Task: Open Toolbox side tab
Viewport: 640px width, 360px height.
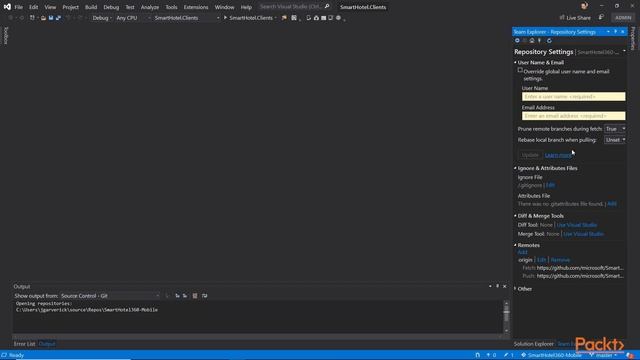Action: (6, 36)
